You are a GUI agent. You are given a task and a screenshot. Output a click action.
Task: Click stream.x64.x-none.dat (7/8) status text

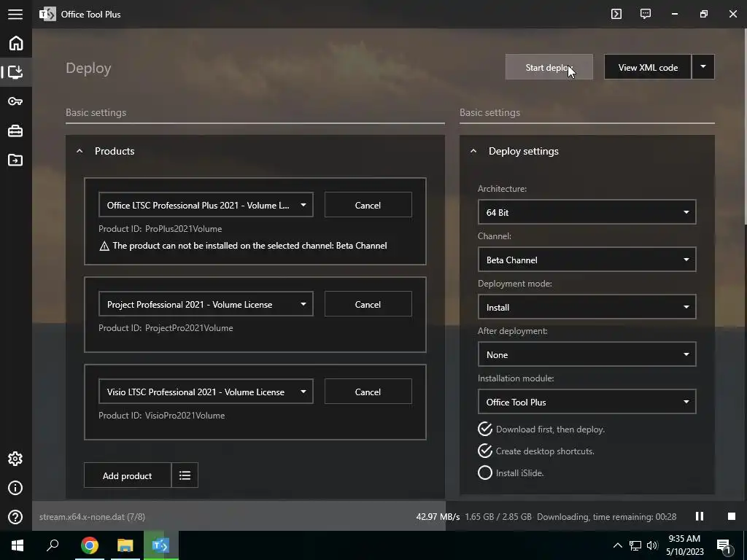(x=92, y=517)
